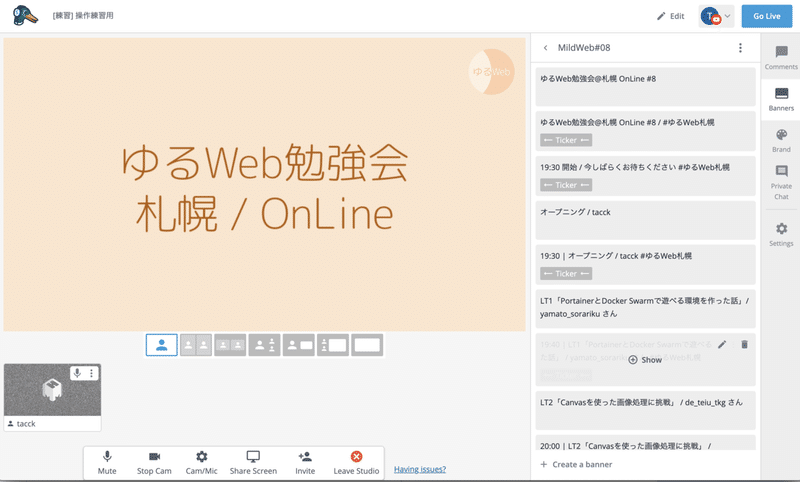Click Create a banner
Screen dimensions: 800x482
point(576,465)
